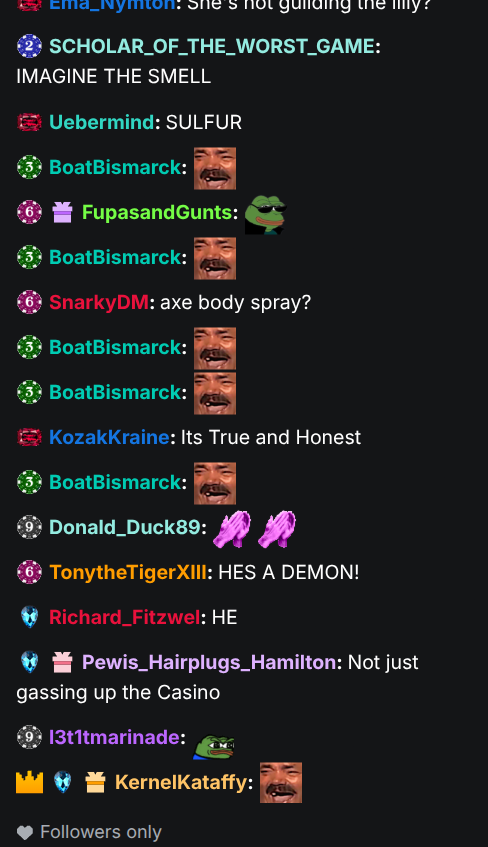Click the Followers only chat indicator
Screen dimensions: 488x847
(x=89, y=832)
